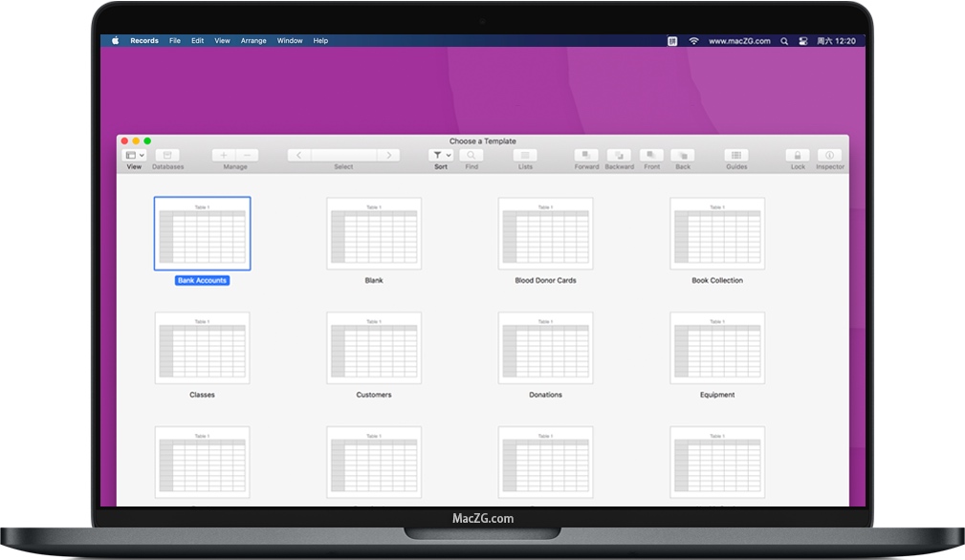
Task: Click the minus button under Manage
Action: click(x=247, y=155)
